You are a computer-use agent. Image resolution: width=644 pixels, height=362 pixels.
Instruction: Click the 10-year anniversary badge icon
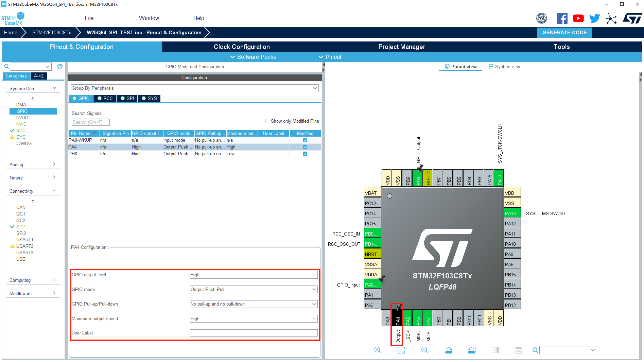tap(542, 18)
